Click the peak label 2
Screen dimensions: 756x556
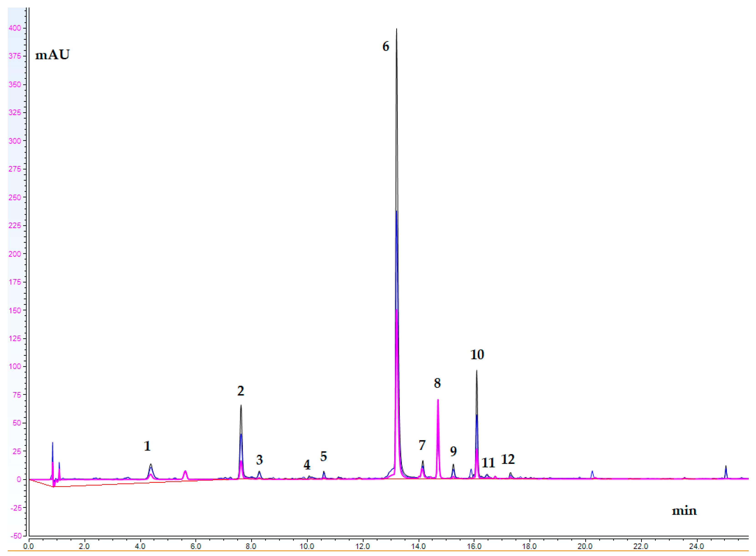pos(240,391)
